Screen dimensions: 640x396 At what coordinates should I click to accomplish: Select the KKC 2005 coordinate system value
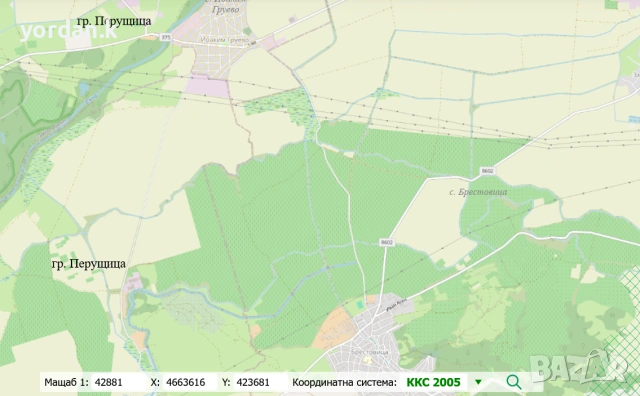click(x=433, y=383)
